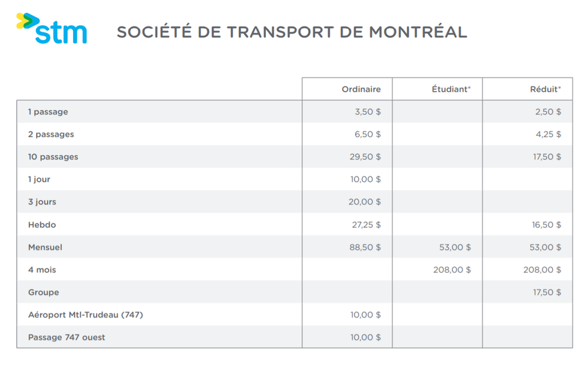Click the 1 jour row label
Image resolution: width=588 pixels, height=365 pixels.
coord(39,179)
